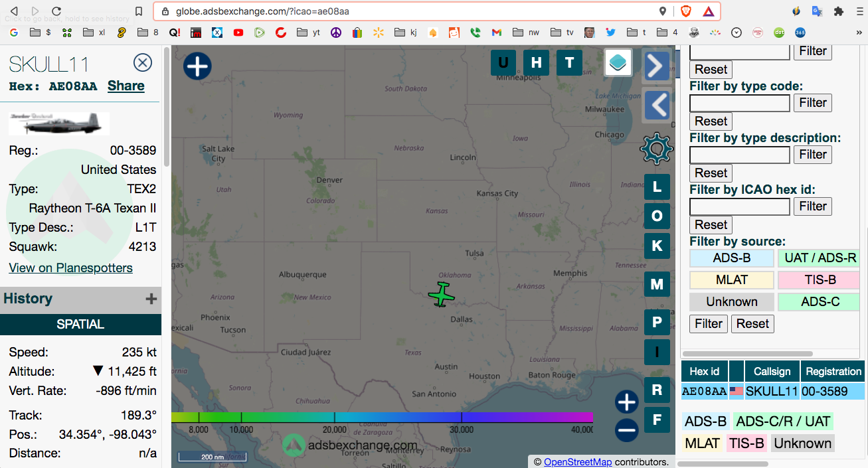
Task: Close the SKULL11 aircraft info panel
Action: pos(143,63)
